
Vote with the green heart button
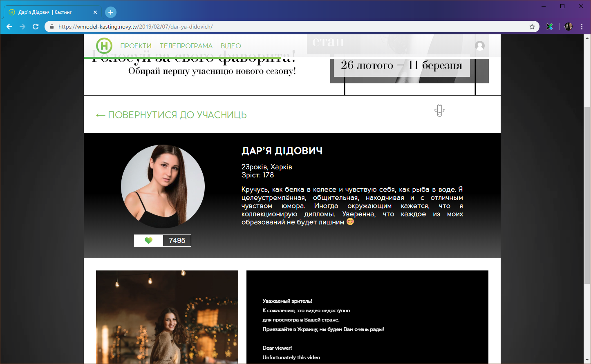[148, 241]
